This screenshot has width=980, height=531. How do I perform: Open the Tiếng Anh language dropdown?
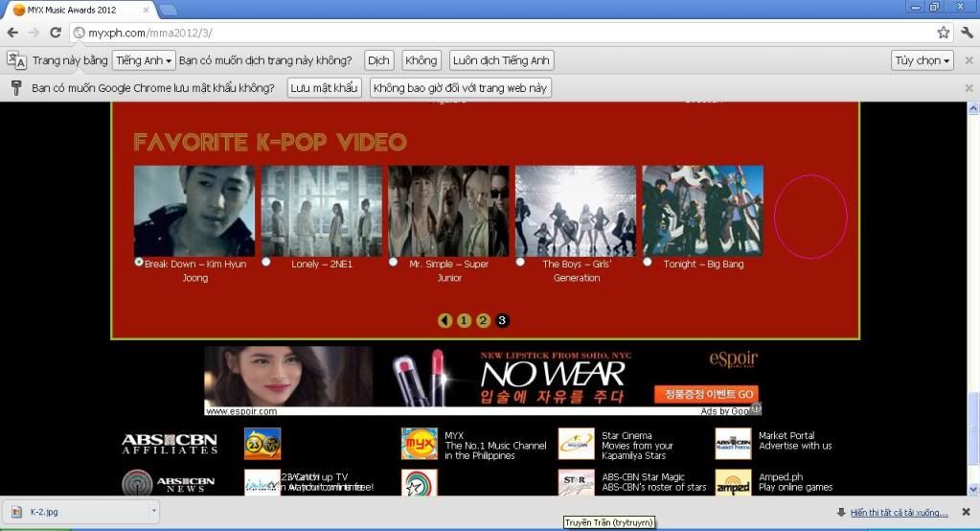[x=144, y=60]
